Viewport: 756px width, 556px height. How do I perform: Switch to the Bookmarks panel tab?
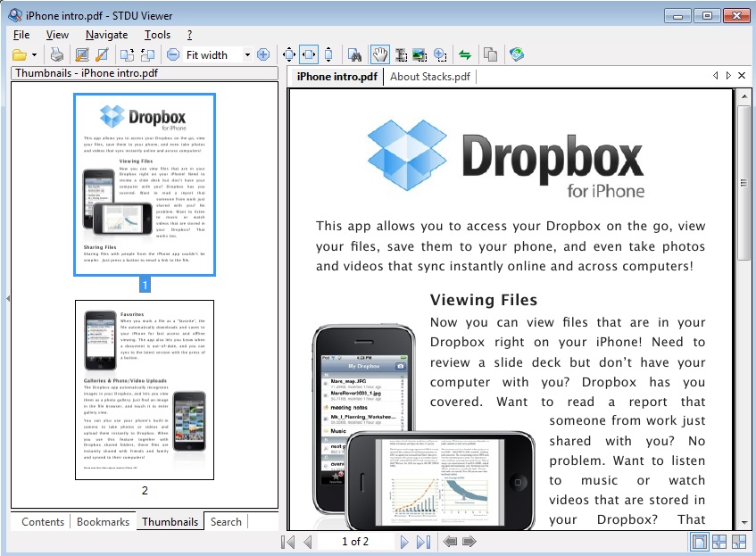tap(103, 522)
